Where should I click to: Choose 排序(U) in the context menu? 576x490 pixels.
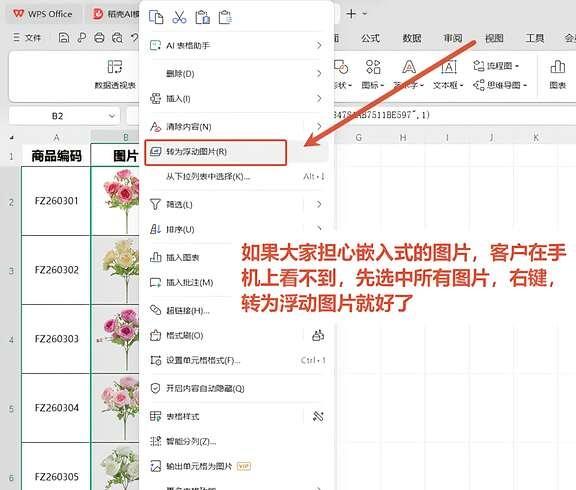click(x=235, y=229)
